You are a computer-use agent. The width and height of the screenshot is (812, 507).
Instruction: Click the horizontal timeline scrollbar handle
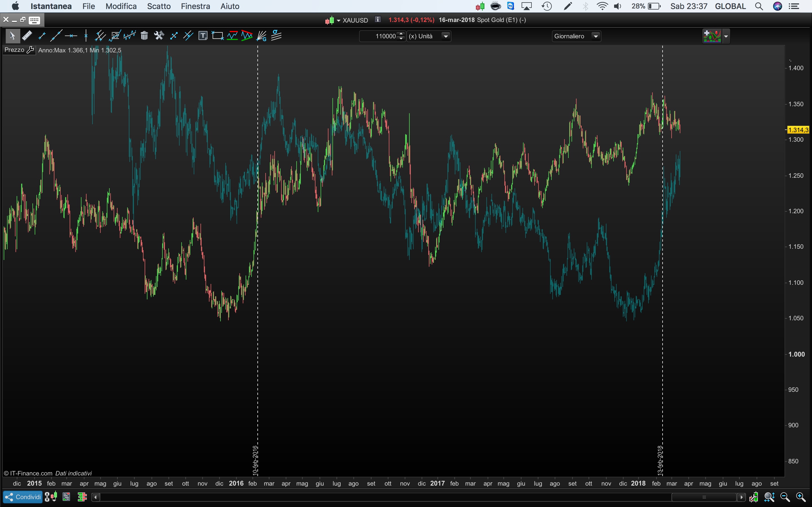click(x=704, y=497)
